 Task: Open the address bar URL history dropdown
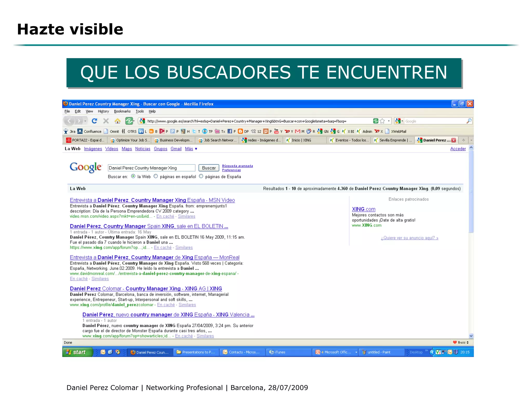tap(389, 121)
